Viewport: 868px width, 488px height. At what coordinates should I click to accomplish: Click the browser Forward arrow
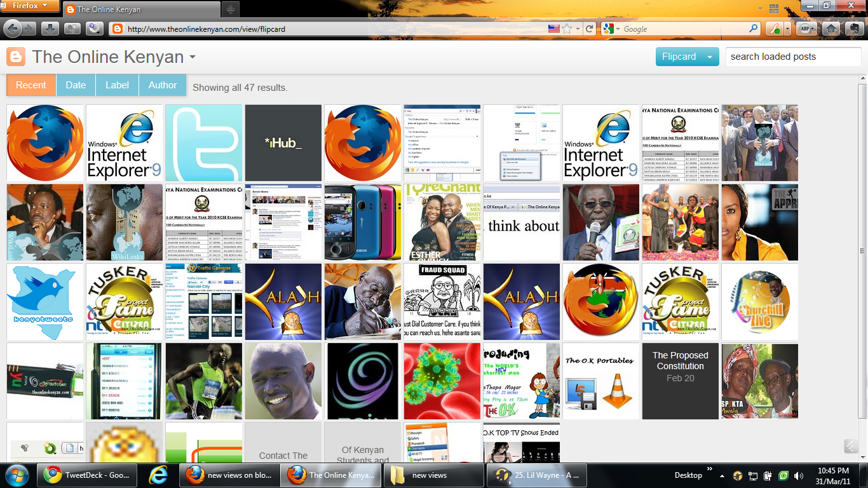29,29
